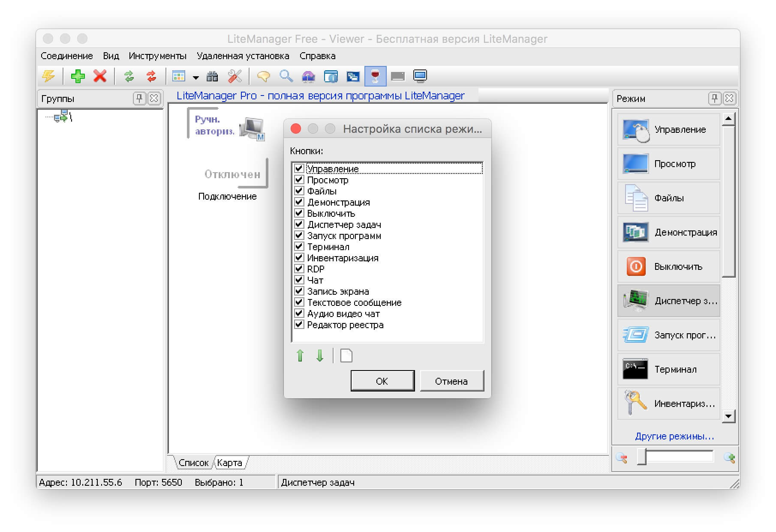Image resolution: width=776 pixels, height=532 pixels.
Task: Click the dark blue cascading windows icon
Action: [353, 77]
